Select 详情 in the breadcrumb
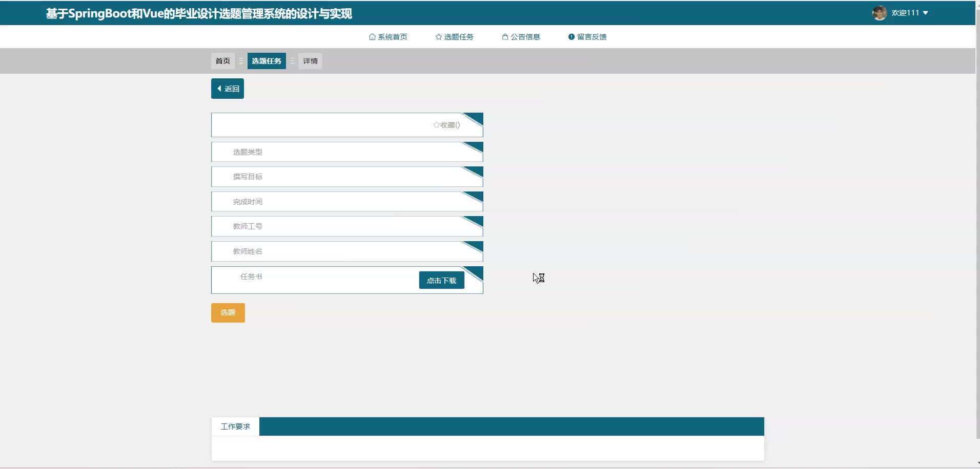This screenshot has height=469, width=980. [x=310, y=61]
